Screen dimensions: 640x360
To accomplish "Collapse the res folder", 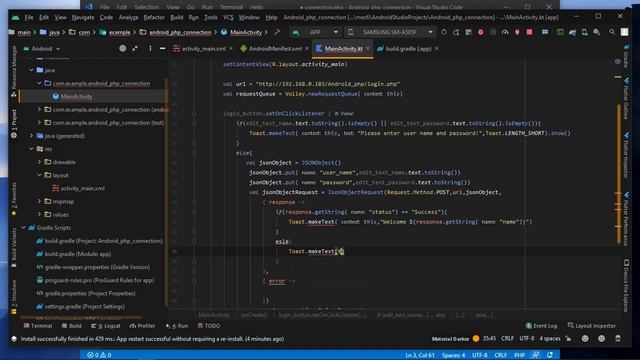I will [31, 149].
